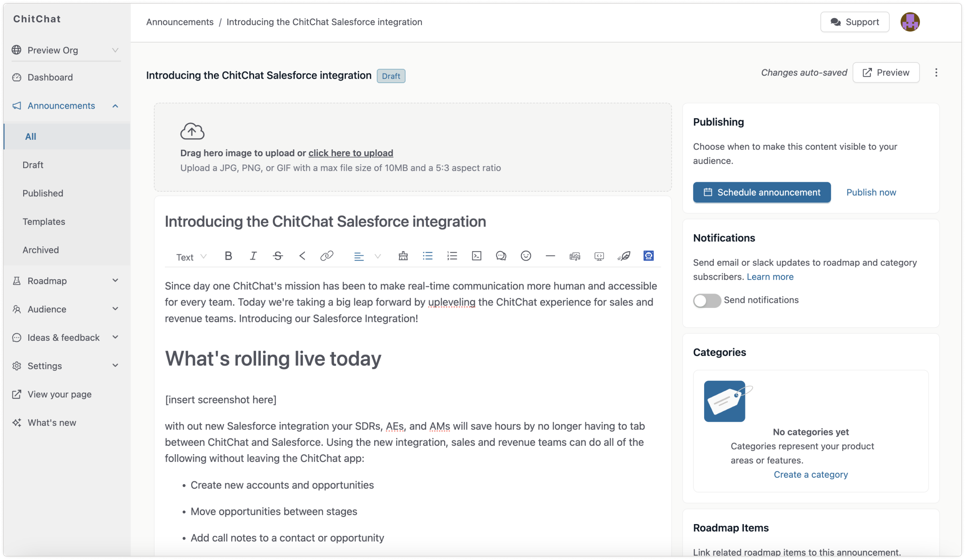Insert a hyperlink with the link icon
Viewport: 965px width, 560px height.
click(327, 256)
